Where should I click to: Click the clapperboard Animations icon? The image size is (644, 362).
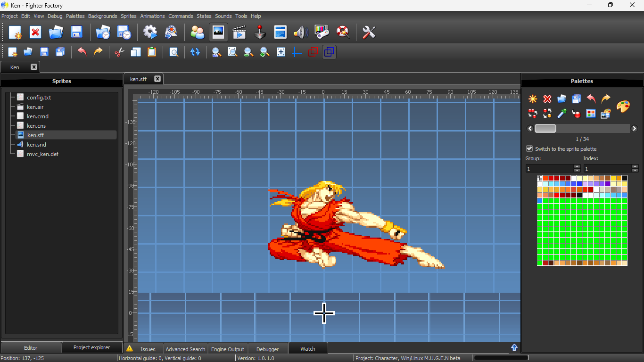(239, 32)
